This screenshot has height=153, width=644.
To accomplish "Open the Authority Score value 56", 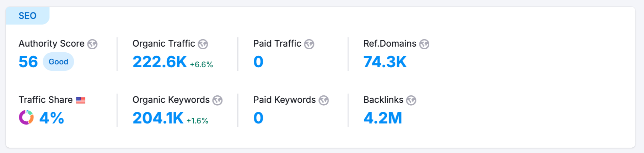I will coord(28,62).
